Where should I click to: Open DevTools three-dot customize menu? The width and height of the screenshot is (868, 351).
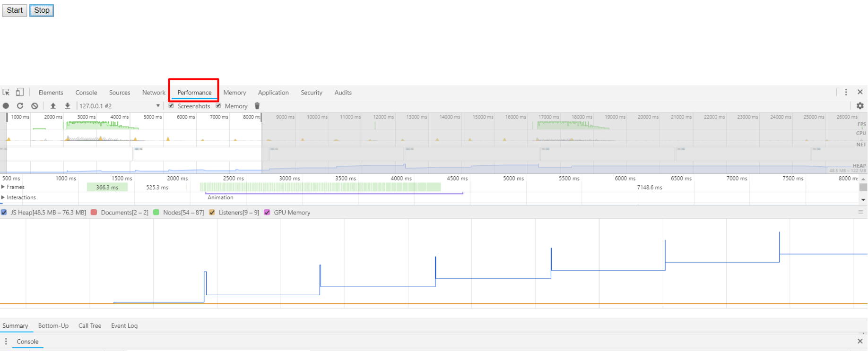point(846,92)
